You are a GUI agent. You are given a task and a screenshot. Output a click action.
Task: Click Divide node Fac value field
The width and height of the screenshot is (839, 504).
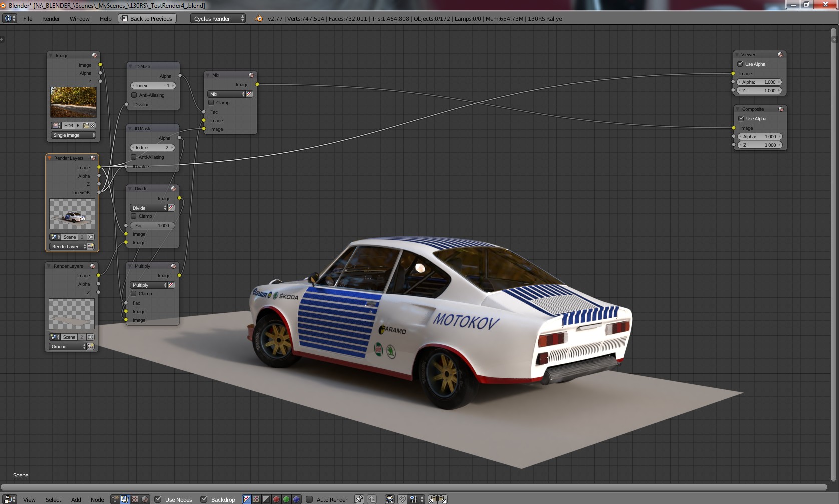(x=153, y=226)
